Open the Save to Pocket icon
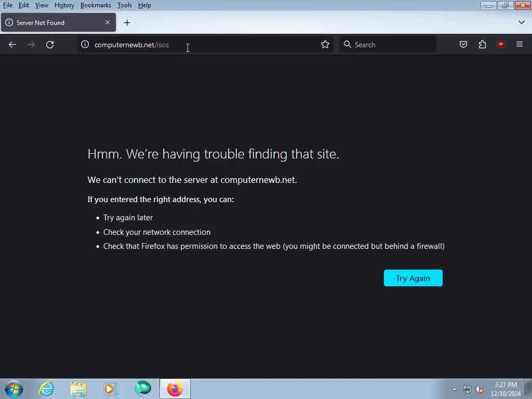This screenshot has width=532, height=399. [463, 45]
